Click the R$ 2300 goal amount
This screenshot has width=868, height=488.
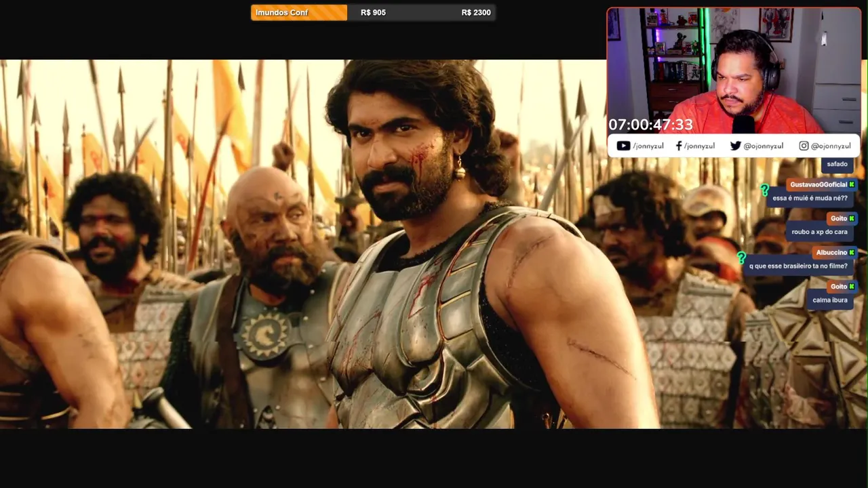(476, 13)
